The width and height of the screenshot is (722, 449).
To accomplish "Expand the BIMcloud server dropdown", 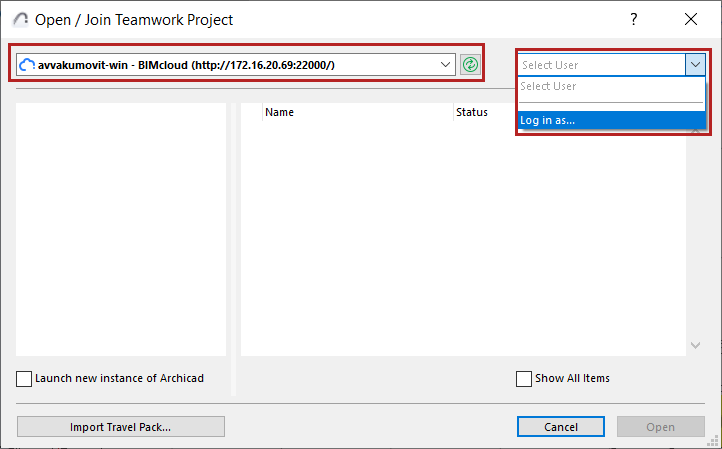I will [446, 64].
